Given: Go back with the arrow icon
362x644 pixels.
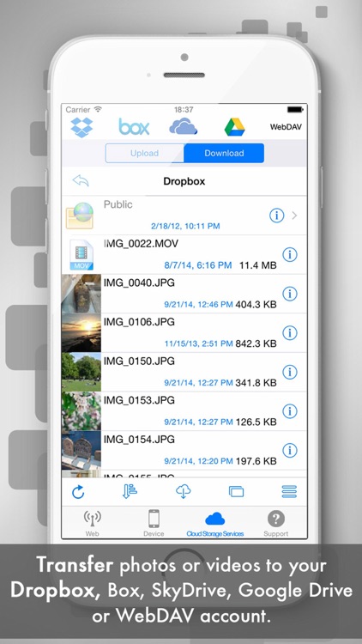Looking at the screenshot, I should tap(81, 180).
